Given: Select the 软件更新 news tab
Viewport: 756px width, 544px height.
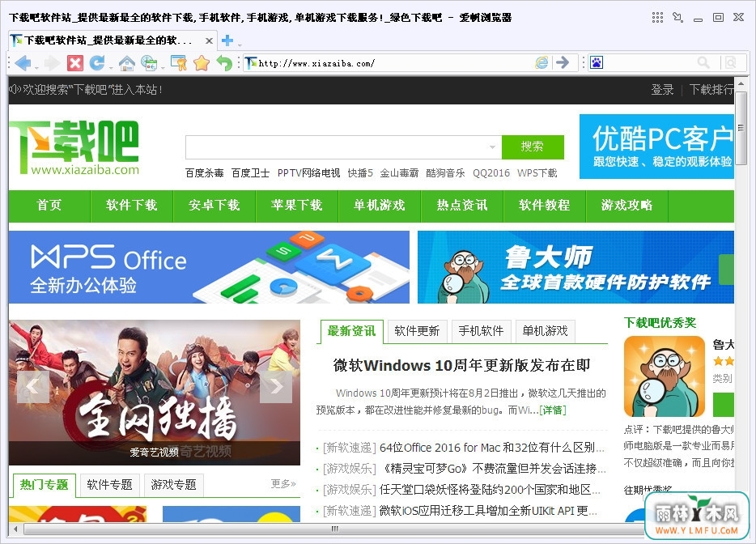Looking at the screenshot, I should (x=417, y=331).
